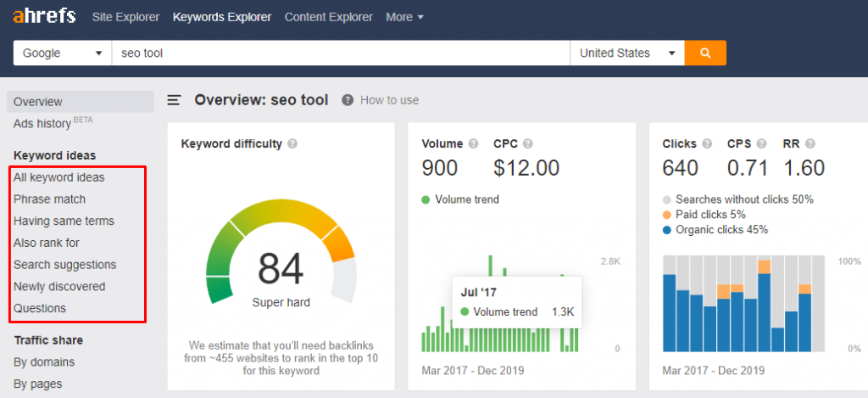Click the Searches without clicks legend dot
Image resolution: width=868 pixels, height=398 pixels.
coord(667,199)
